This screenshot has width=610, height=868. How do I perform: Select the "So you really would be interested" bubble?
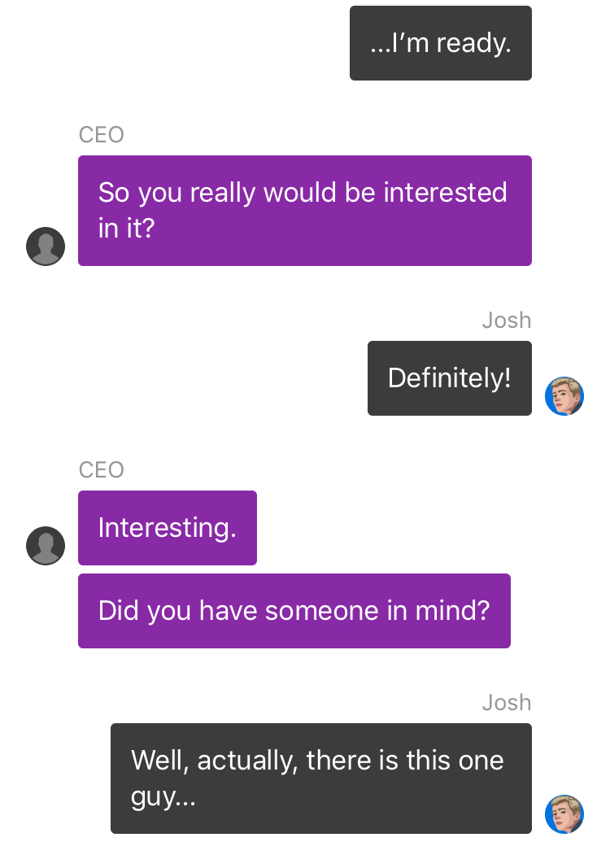click(x=305, y=211)
